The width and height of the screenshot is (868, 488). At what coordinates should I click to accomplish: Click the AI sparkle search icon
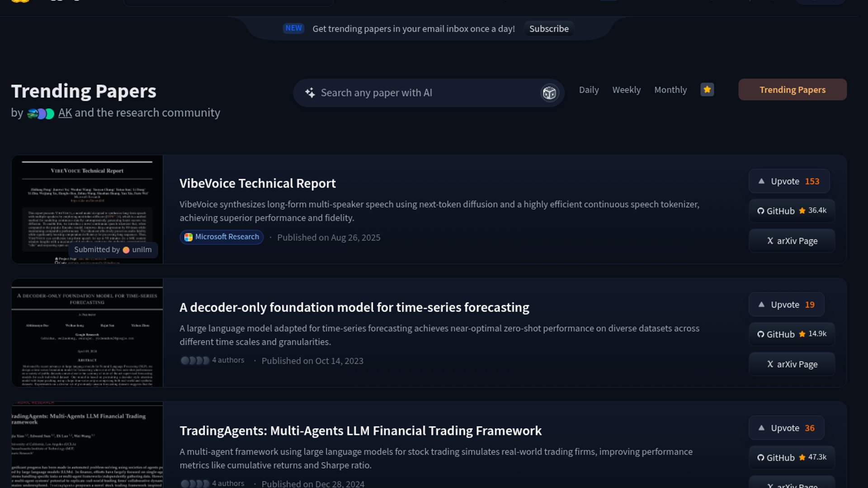[x=310, y=93]
